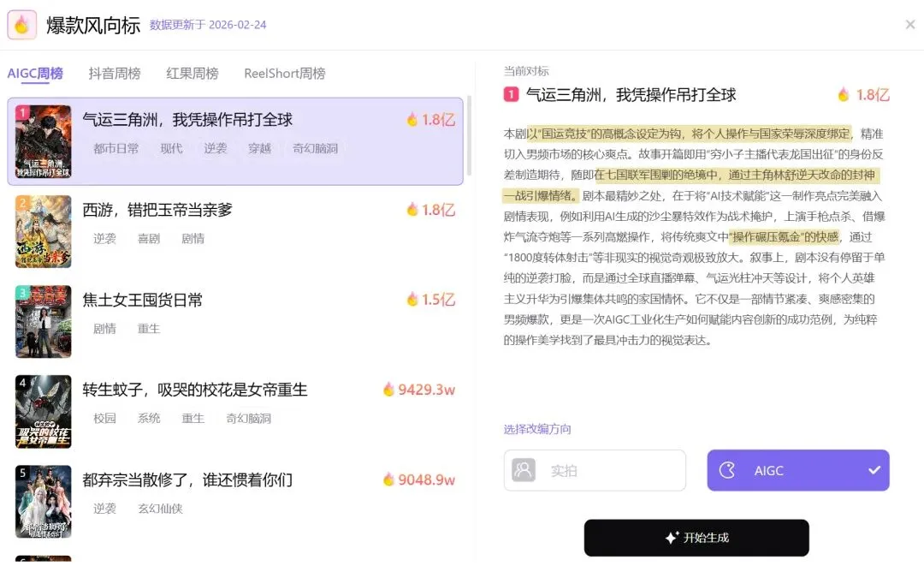Click 数据更新于 2026-02-24 text
This screenshot has height=566, width=924.
[207, 25]
